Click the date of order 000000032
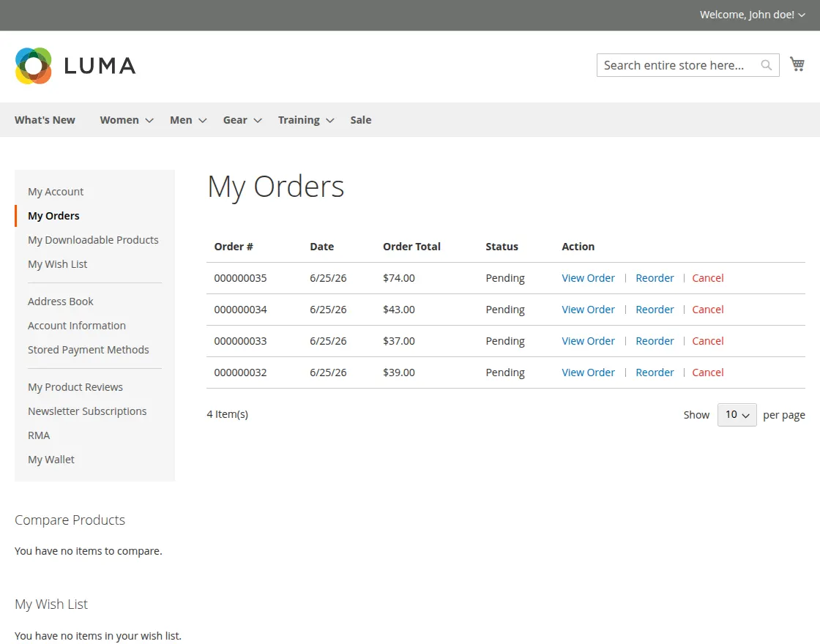 pos(328,372)
